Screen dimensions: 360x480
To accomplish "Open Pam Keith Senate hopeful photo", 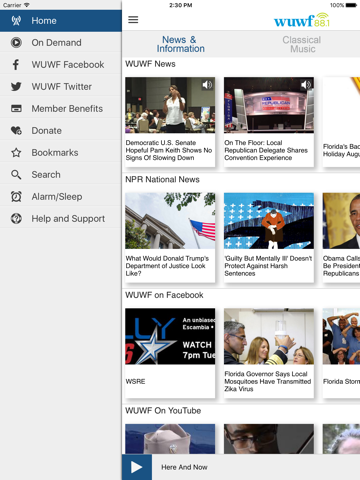I will click(170, 105).
